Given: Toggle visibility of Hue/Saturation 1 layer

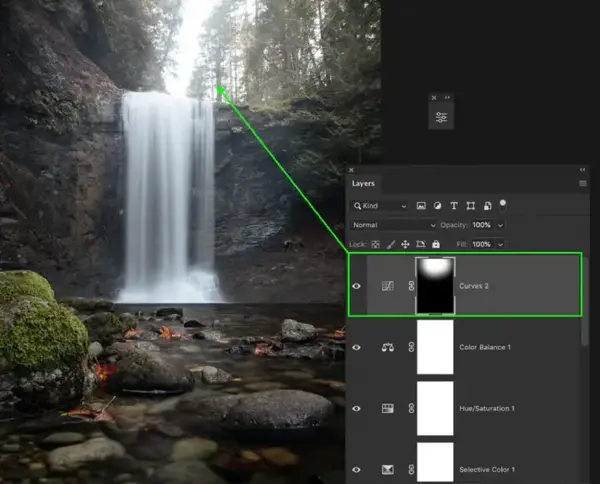Looking at the screenshot, I should tap(356, 409).
